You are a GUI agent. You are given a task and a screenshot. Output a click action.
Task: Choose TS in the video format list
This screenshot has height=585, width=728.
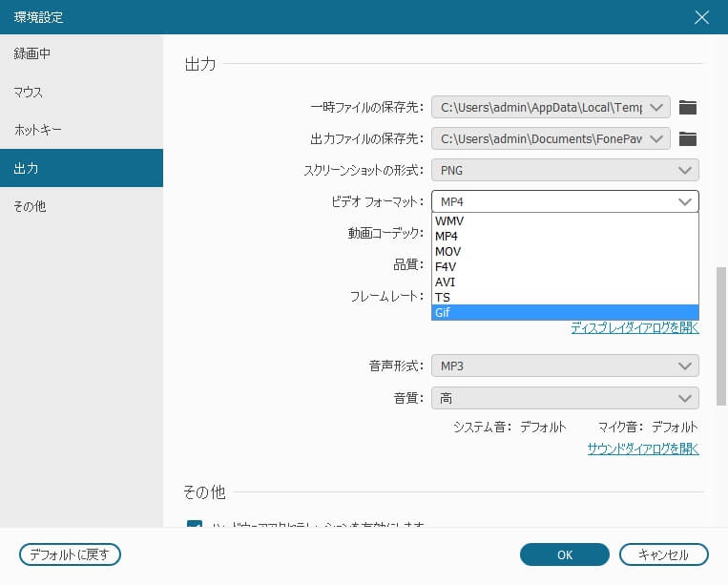click(x=565, y=297)
